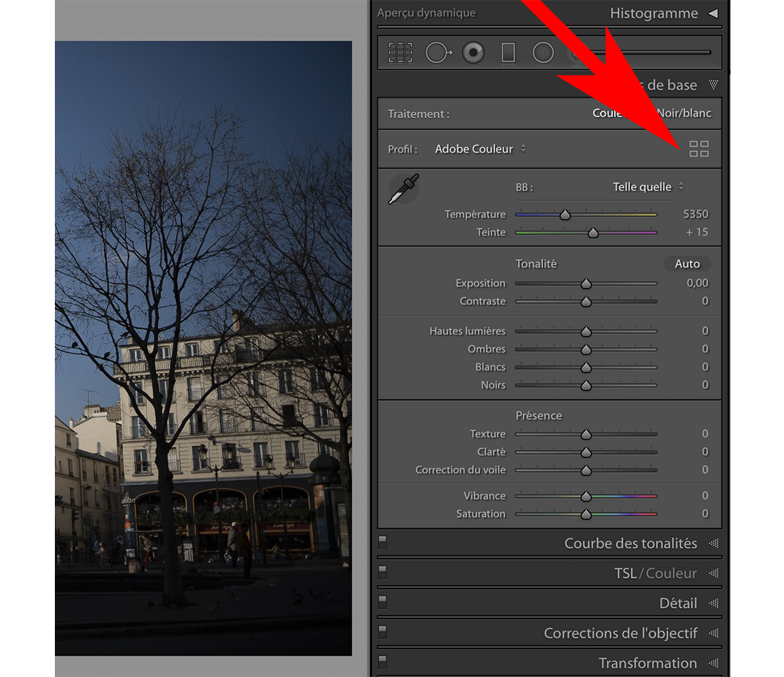Select the Spot removal tool

(x=437, y=53)
